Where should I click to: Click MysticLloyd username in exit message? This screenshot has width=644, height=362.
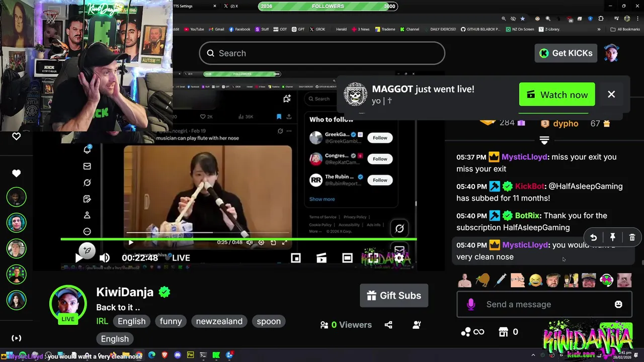tap(524, 157)
